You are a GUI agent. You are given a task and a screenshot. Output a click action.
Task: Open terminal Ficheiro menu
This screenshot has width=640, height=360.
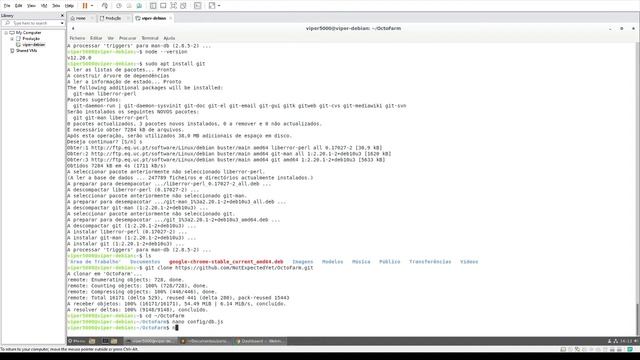77,38
